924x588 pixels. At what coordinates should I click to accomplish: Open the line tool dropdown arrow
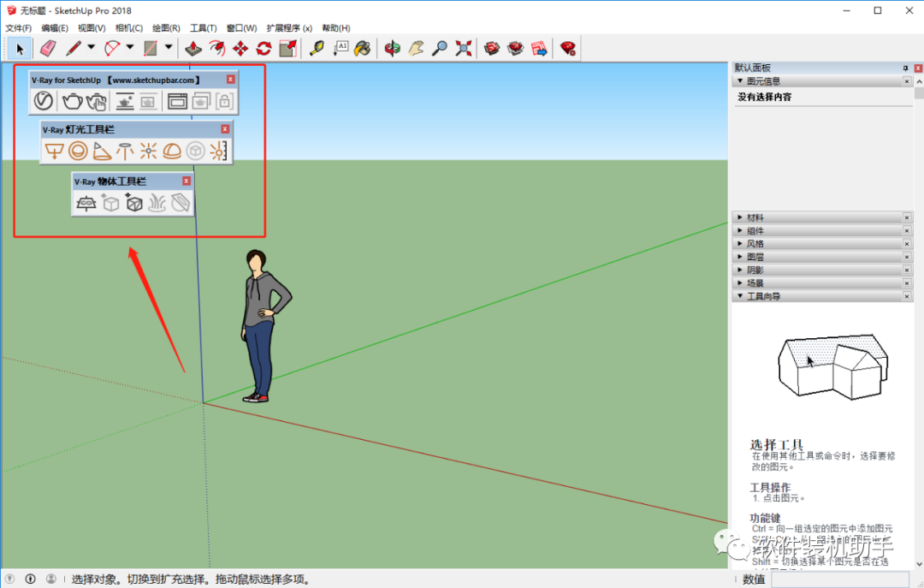(92, 47)
